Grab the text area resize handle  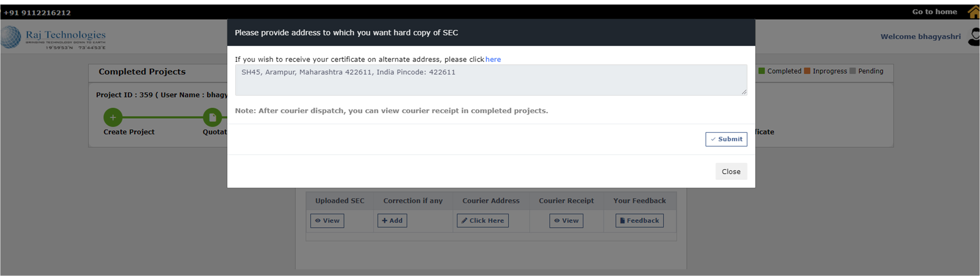pyautogui.click(x=744, y=92)
